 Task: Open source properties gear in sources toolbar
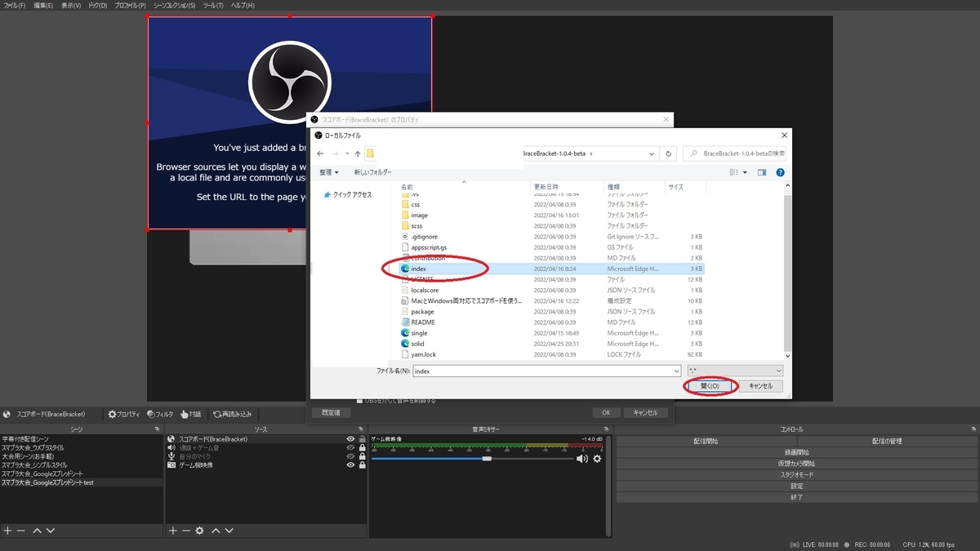[199, 531]
